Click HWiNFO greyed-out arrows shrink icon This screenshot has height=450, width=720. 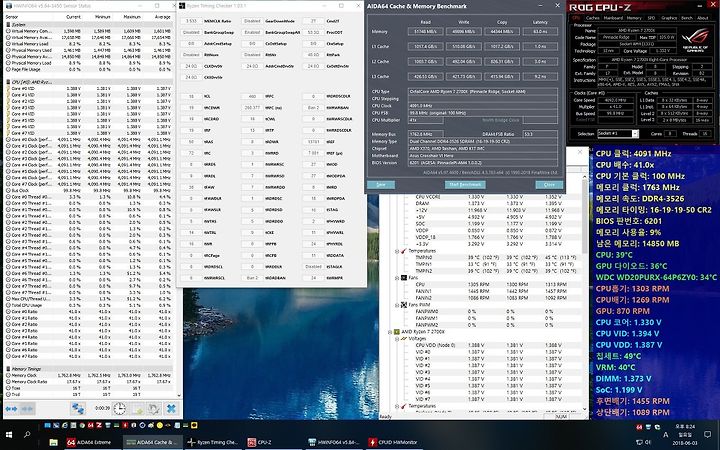click(x=27, y=408)
